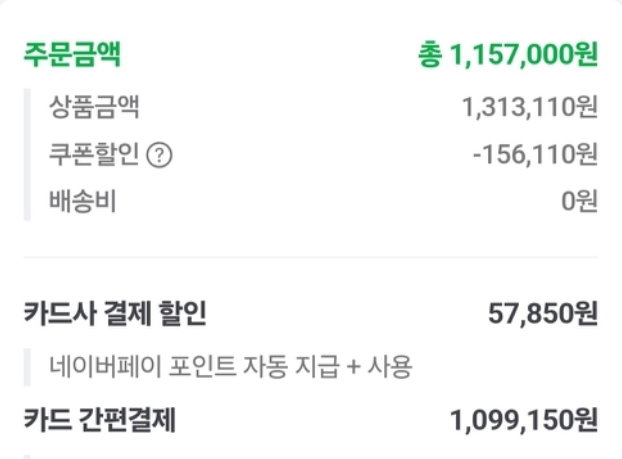The image size is (622, 459).
Task: Select the 주문금액 heading
Action: tap(72, 54)
